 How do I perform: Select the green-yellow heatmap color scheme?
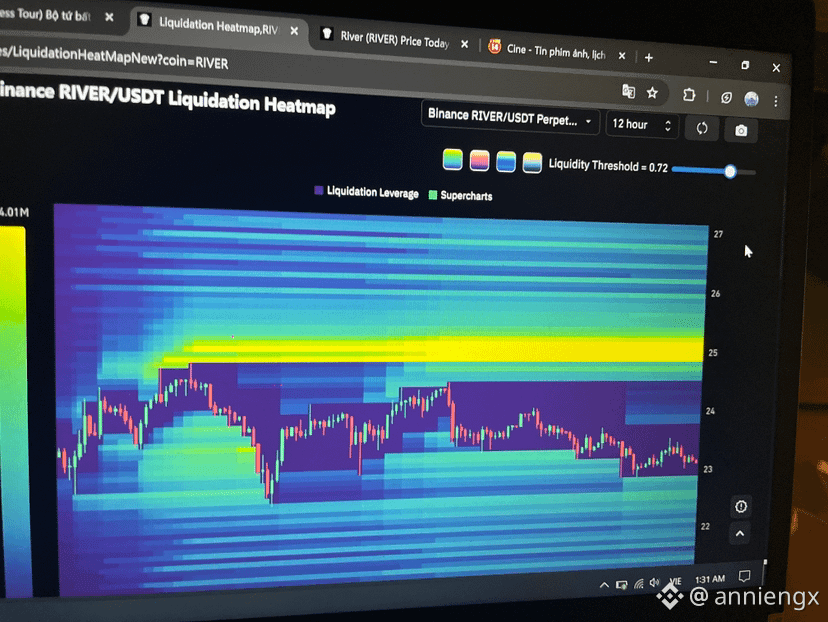pos(453,159)
